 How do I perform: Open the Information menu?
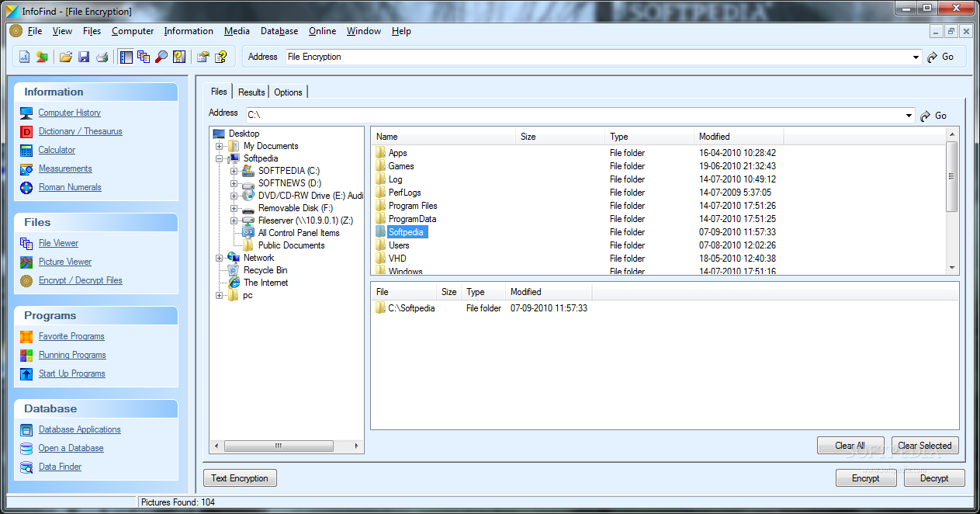pyautogui.click(x=189, y=31)
